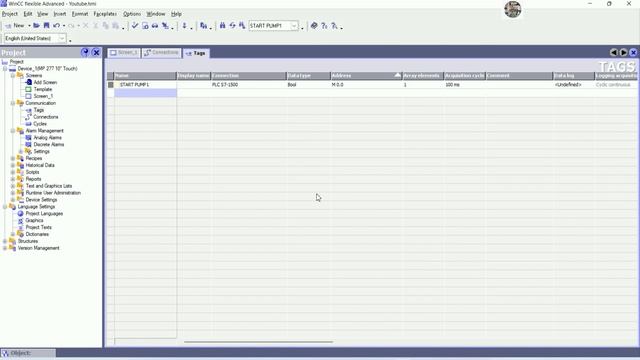This screenshot has width=640, height=360.
Task: Open the Faceplates menu
Action: [x=105, y=14]
